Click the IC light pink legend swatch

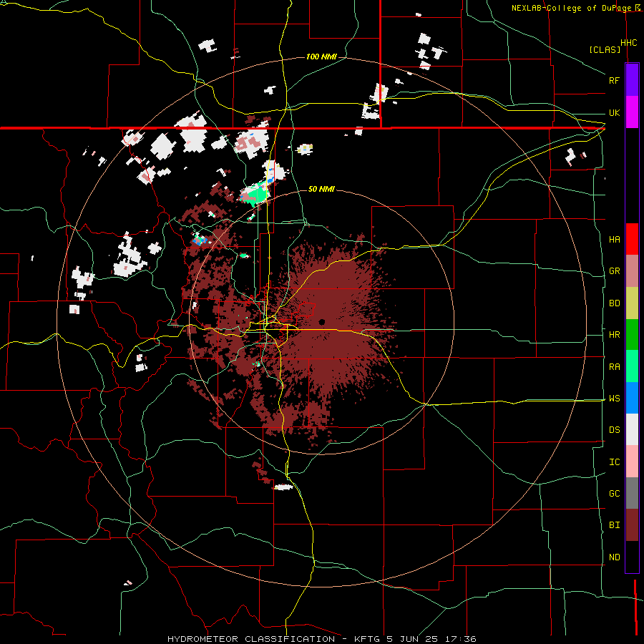pyautogui.click(x=632, y=462)
